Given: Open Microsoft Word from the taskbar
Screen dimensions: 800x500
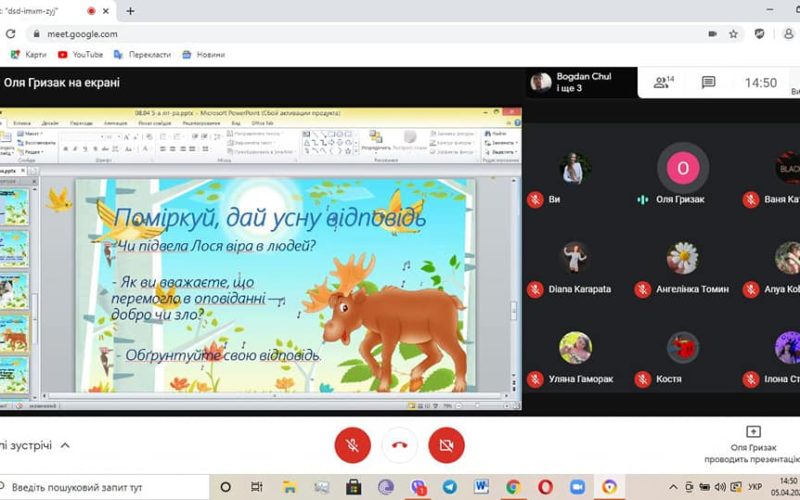Looking at the screenshot, I should [481, 487].
